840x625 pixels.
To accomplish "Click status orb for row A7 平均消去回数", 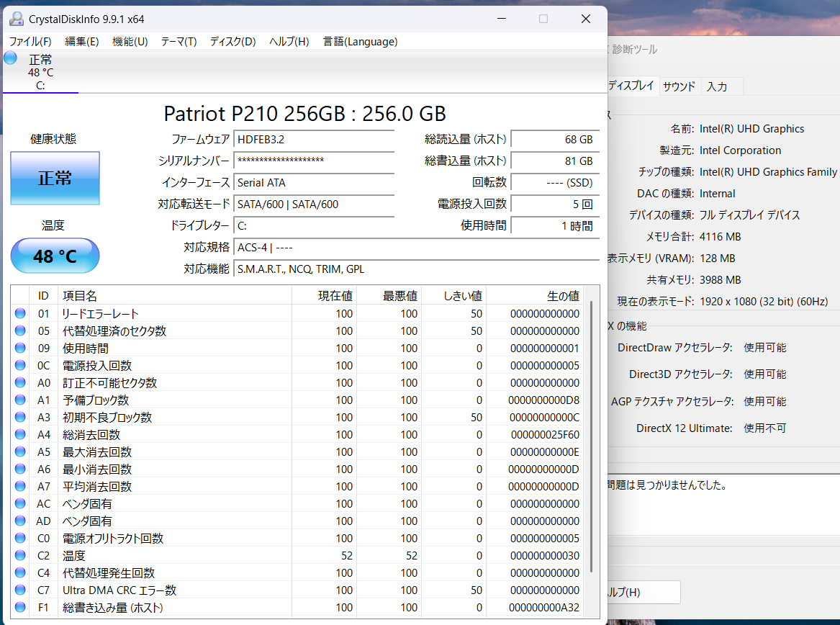I will click(x=20, y=486).
